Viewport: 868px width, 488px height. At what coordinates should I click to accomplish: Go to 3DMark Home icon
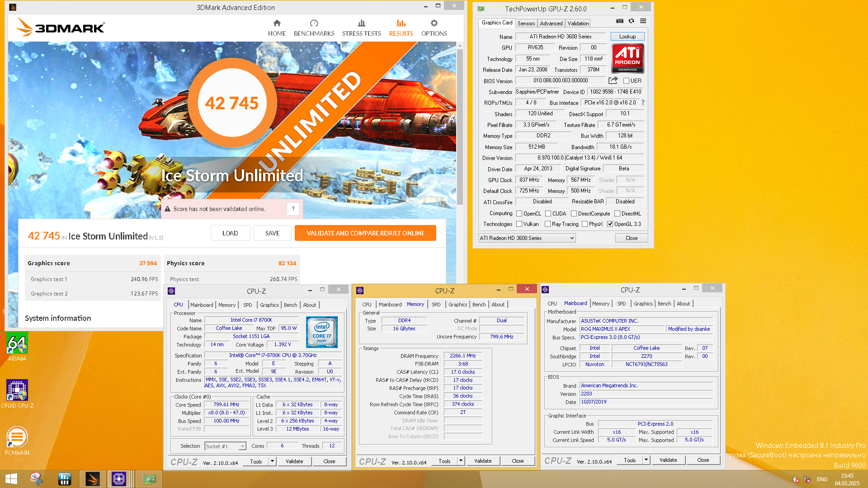[277, 23]
